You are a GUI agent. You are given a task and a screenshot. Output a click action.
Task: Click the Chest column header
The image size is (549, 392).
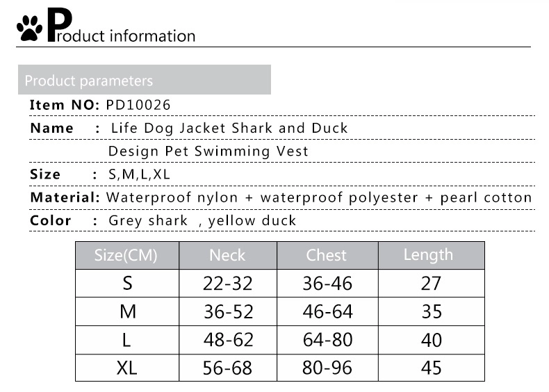(x=327, y=255)
